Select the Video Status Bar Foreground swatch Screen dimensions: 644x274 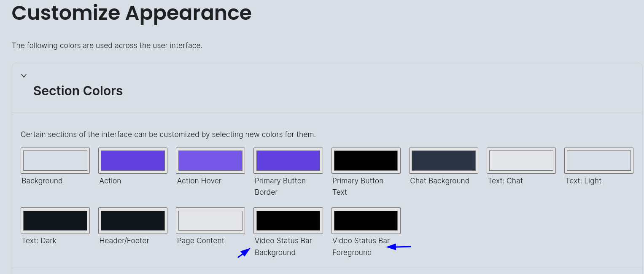(x=366, y=220)
